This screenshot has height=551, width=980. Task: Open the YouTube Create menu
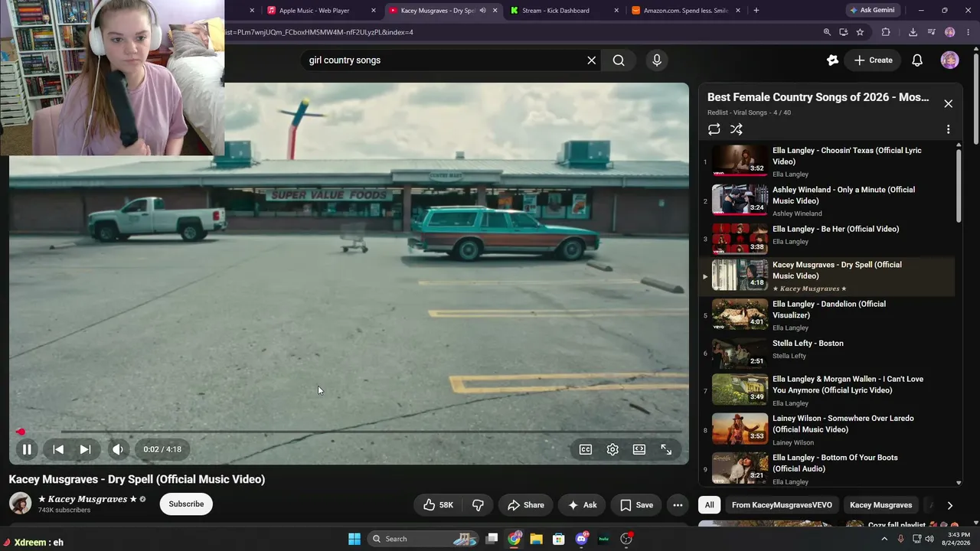[873, 60]
